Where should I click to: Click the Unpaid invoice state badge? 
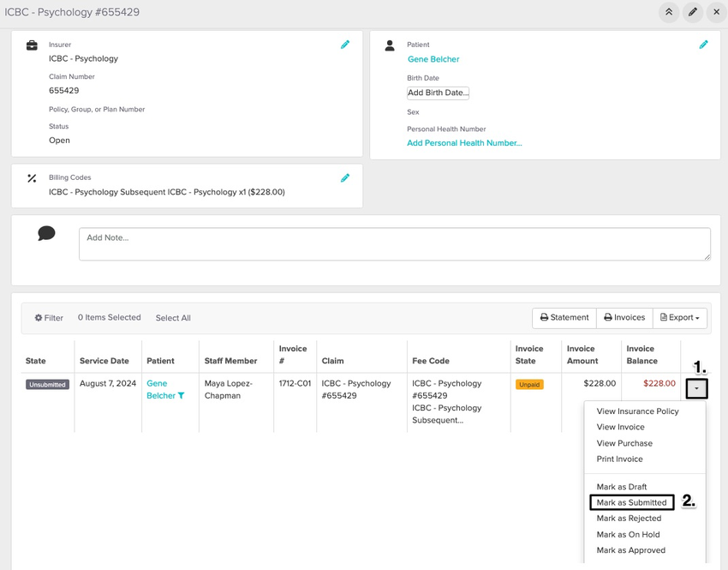coord(529,385)
